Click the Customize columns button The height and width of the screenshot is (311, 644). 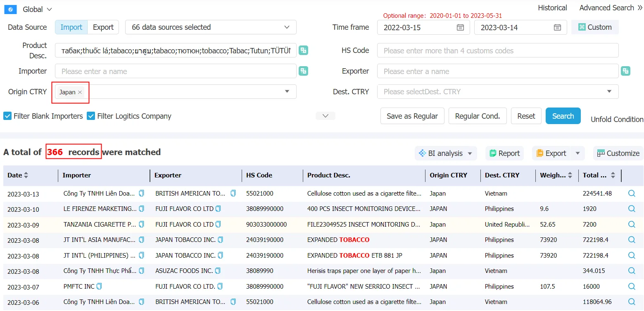tap(618, 153)
